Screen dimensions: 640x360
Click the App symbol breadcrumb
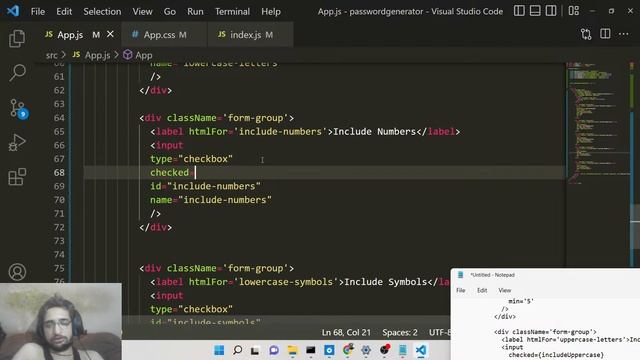click(x=138, y=55)
